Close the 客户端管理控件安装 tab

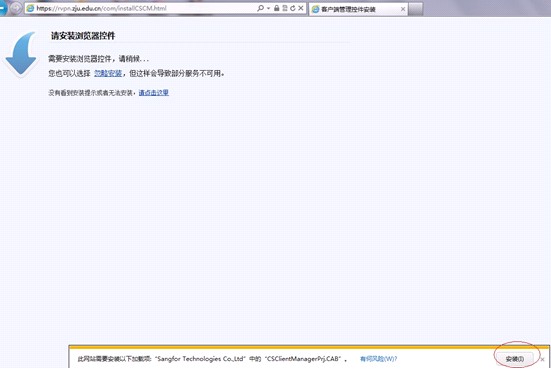click(x=403, y=9)
